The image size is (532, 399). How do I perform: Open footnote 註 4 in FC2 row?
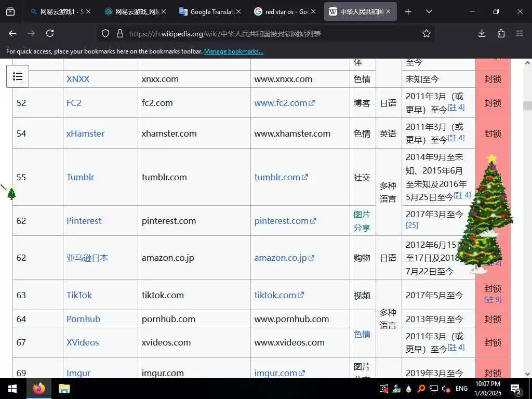(x=456, y=107)
